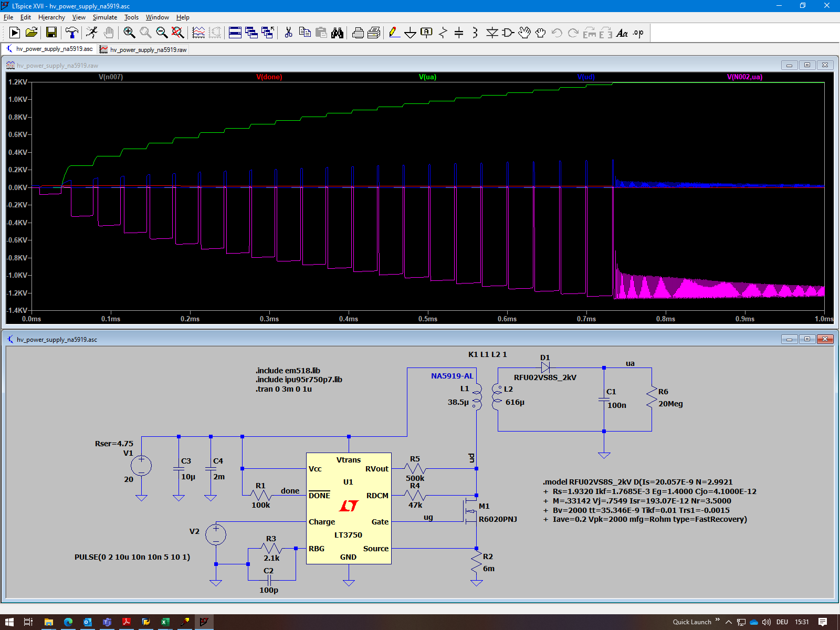Click the R6020PNJ MOSFET label
The width and height of the screenshot is (840, 630).
click(x=498, y=519)
